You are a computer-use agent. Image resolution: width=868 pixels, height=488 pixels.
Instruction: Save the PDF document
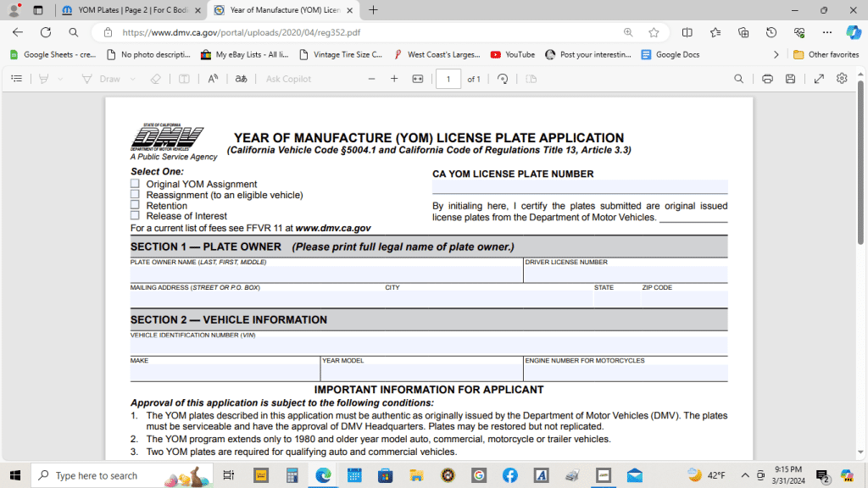pyautogui.click(x=791, y=78)
